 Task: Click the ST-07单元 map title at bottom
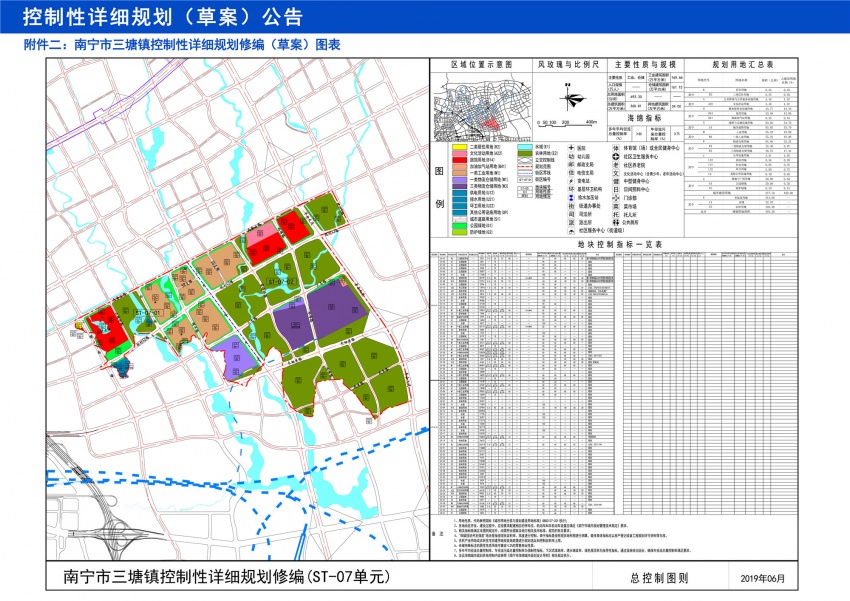[227, 576]
